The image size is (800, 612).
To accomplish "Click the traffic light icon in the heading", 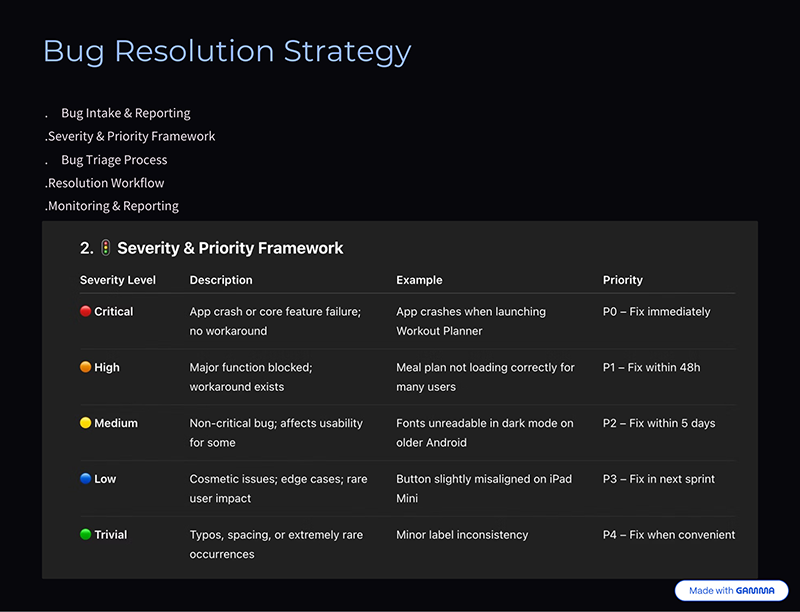I will pos(105,248).
